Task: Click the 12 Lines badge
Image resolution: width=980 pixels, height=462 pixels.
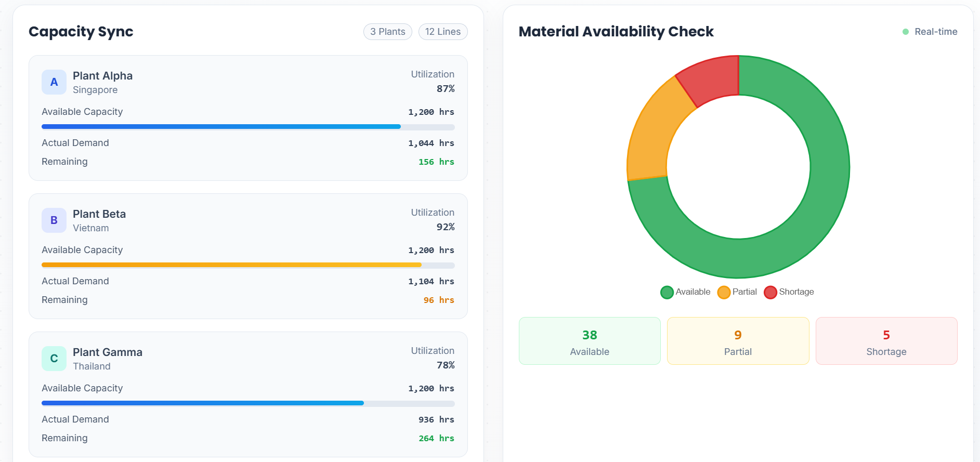Action: (x=442, y=32)
